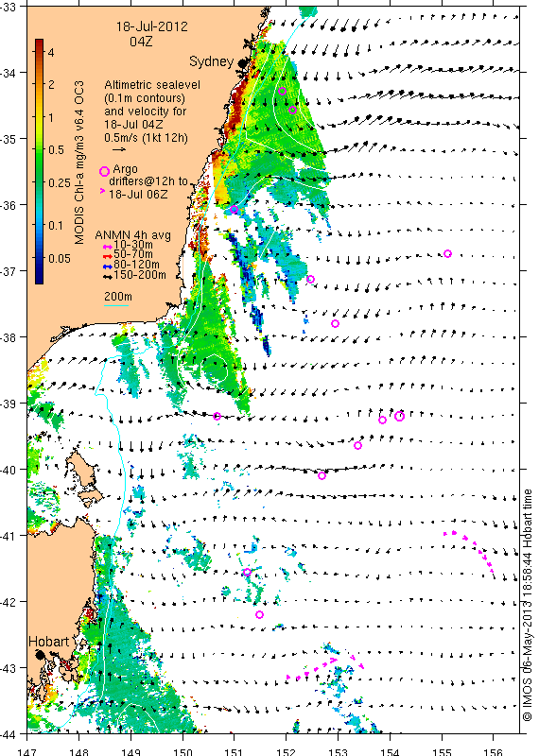Click the Argo circle near 150.7°E at -39.2
The width and height of the screenshot is (539, 756).
217,416
